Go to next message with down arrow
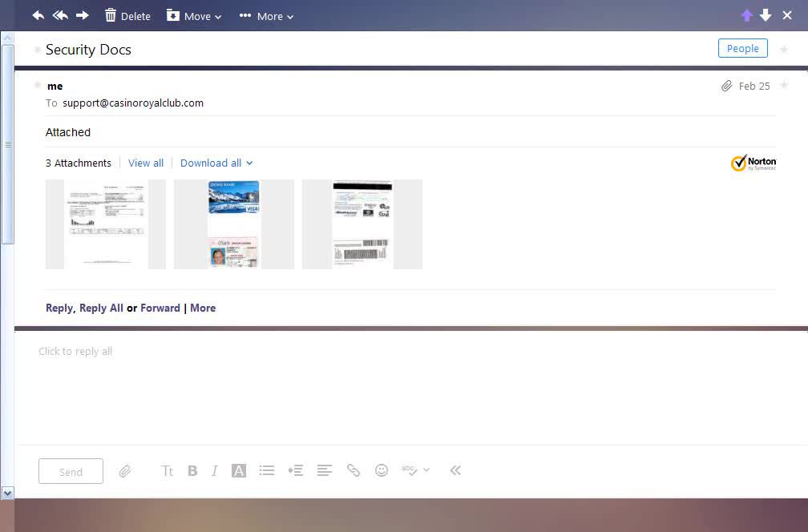 click(766, 15)
